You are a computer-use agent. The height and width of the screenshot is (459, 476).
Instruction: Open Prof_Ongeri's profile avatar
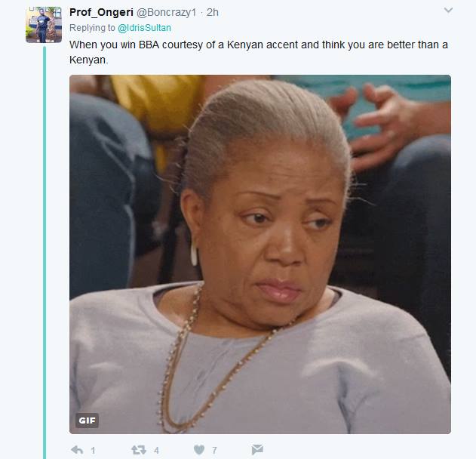tap(44, 25)
